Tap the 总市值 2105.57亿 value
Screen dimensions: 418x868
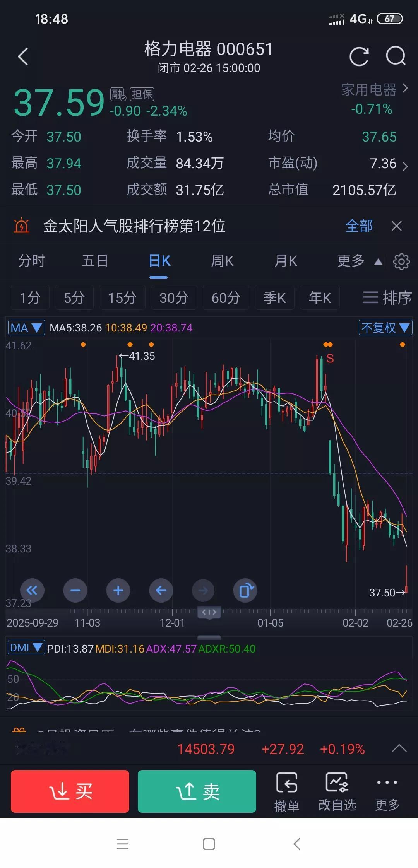pos(364,190)
